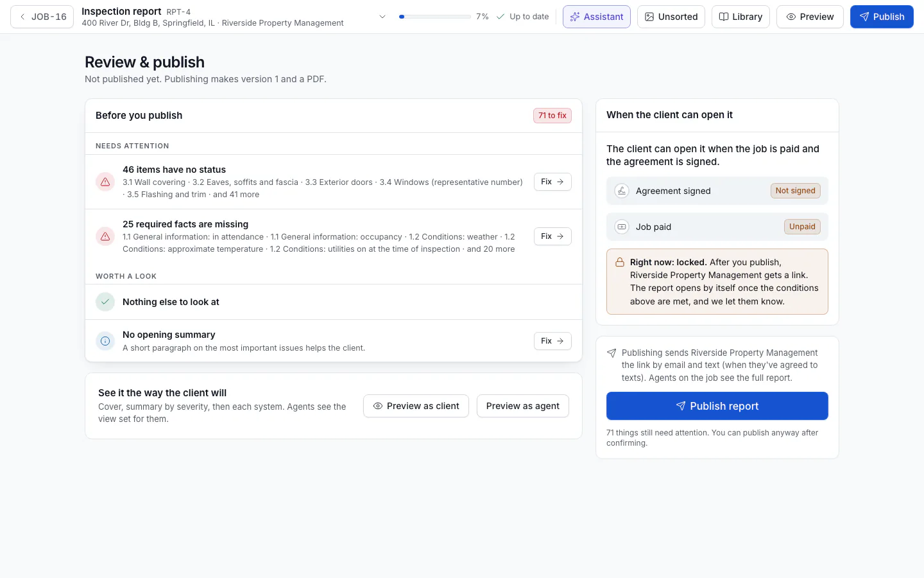Click the RPT-4 report identifier
The image size is (924, 578).
coord(178,12)
